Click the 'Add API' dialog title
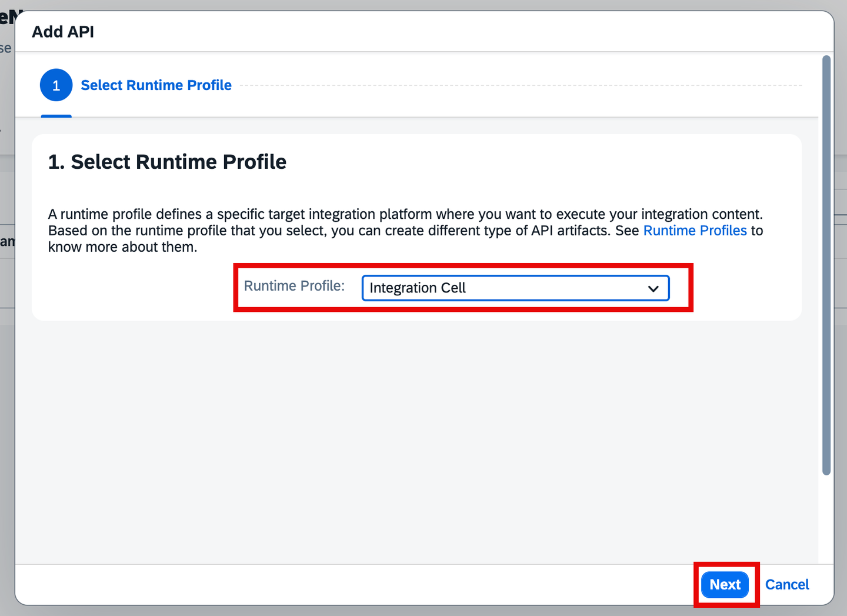 click(x=63, y=32)
